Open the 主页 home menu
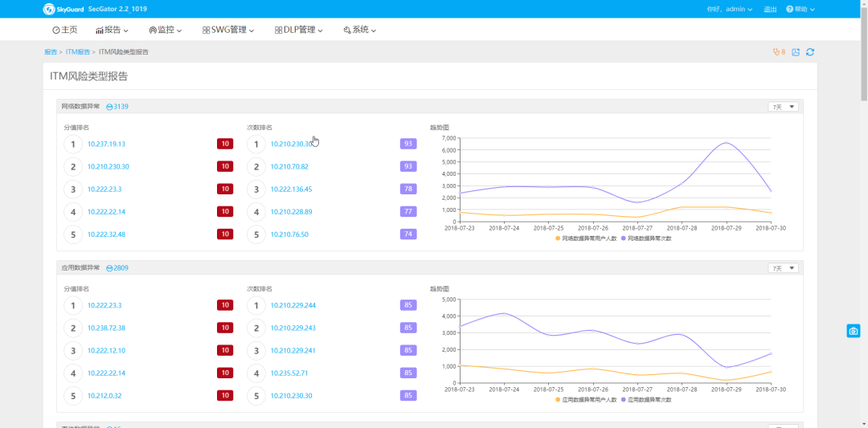The image size is (868, 428). tap(65, 30)
